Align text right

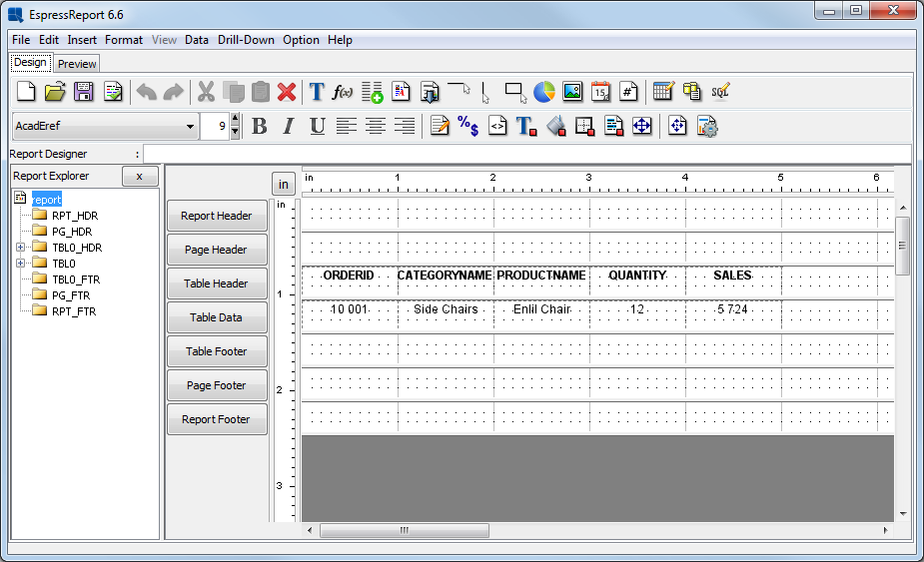[405, 126]
